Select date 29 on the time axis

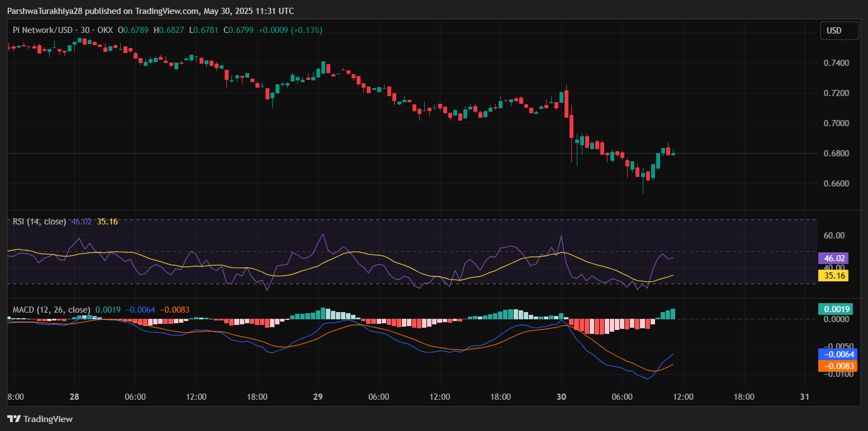tap(318, 397)
